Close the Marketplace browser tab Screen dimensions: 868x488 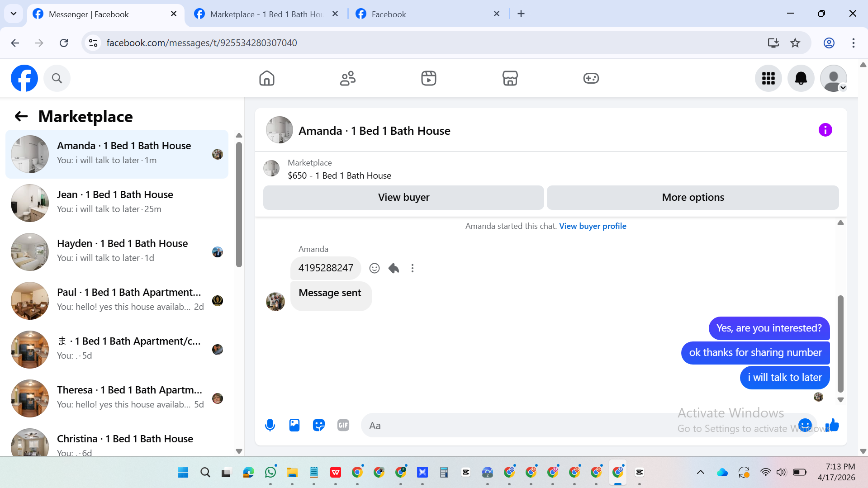(335, 14)
